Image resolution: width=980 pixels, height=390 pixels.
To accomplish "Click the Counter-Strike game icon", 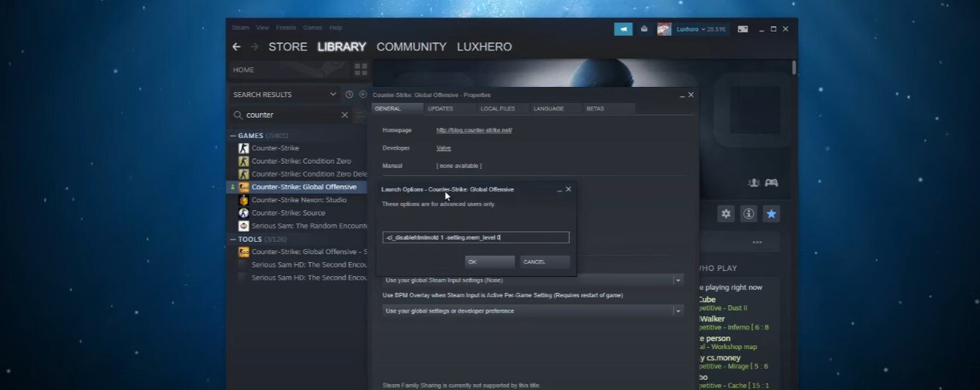I will click(244, 148).
